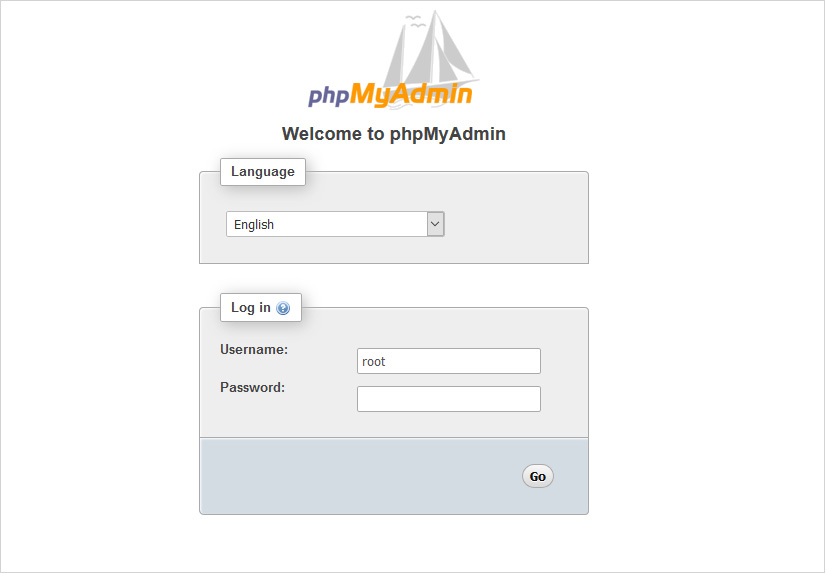Focus the Username input field
The image size is (825, 573).
449,361
